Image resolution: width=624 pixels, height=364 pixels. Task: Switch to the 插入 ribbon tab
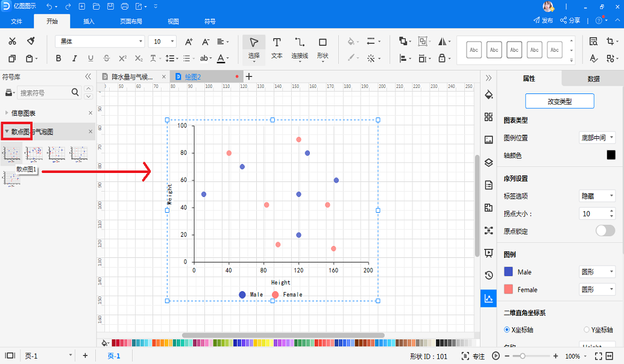click(x=89, y=21)
